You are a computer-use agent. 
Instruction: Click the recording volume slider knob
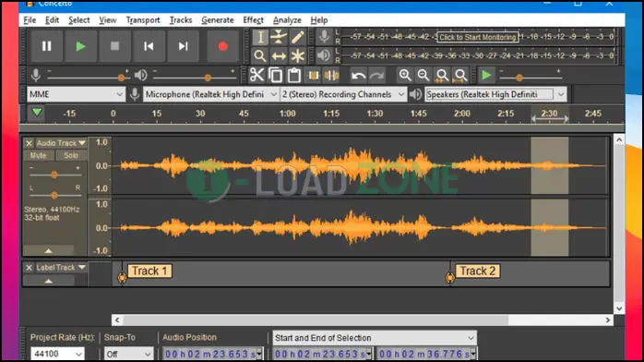(121, 78)
